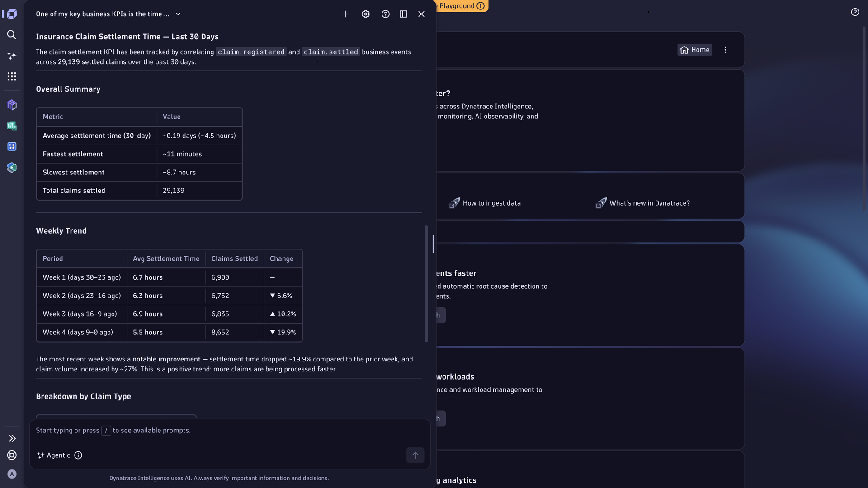The image size is (868, 488).
Task: Focus the chat prompt input field
Action: point(230,431)
